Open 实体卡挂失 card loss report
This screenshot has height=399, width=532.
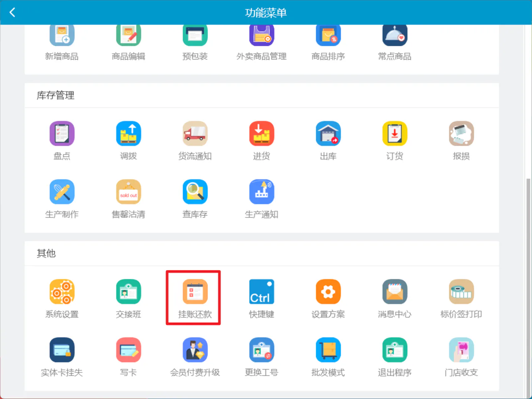[62, 357]
